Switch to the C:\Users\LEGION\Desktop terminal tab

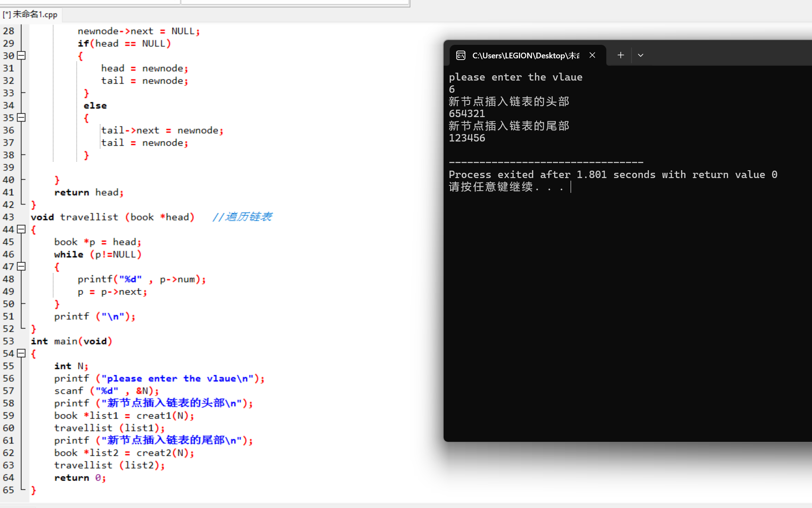tap(525, 55)
